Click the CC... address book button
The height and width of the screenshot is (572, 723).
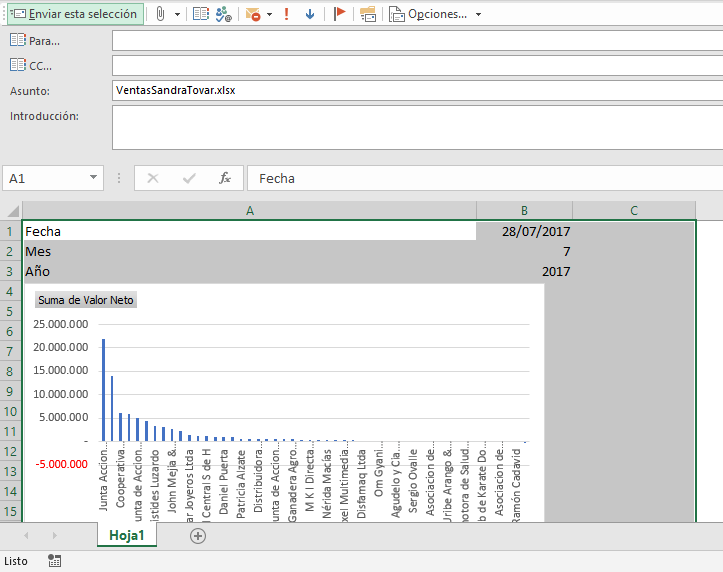click(31, 65)
